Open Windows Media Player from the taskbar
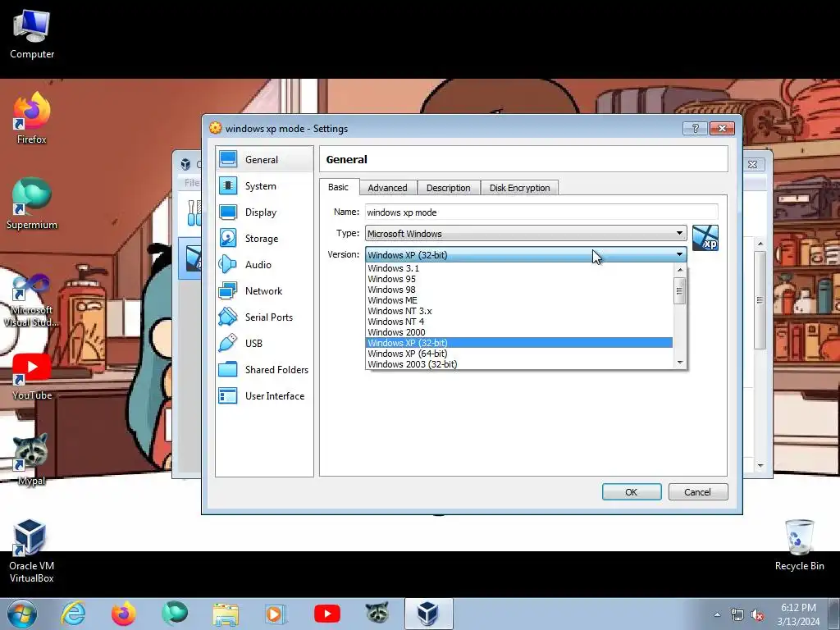 click(x=276, y=614)
